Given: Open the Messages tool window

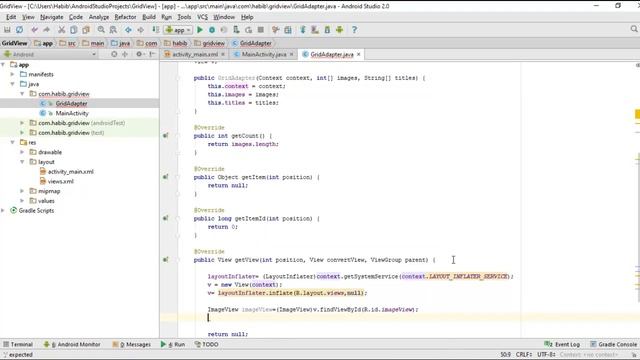Looking at the screenshot, I should click(x=132, y=344).
